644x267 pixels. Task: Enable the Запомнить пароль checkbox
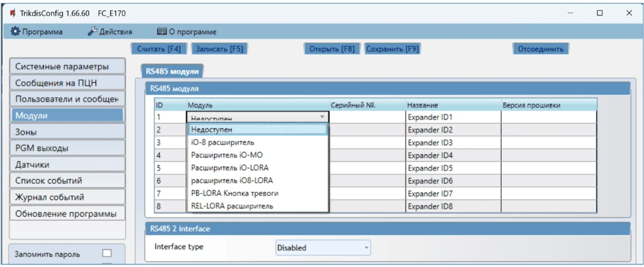click(107, 254)
